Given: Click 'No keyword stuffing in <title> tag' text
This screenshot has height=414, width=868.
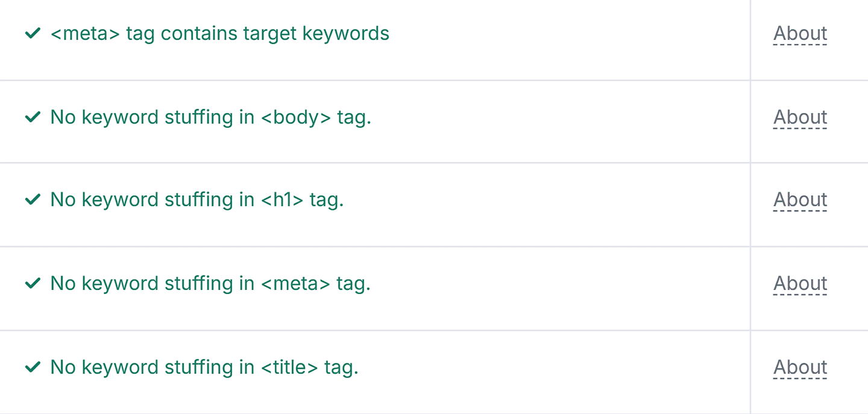Looking at the screenshot, I should click(204, 367).
